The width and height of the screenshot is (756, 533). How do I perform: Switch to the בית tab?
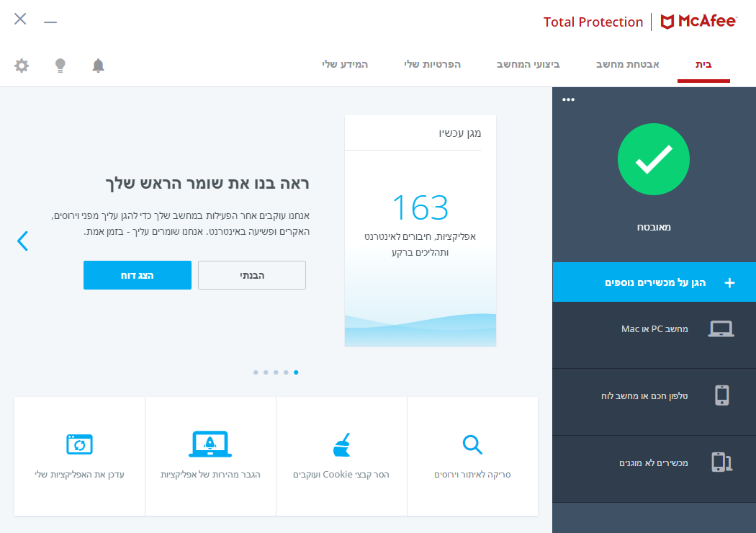tap(703, 64)
